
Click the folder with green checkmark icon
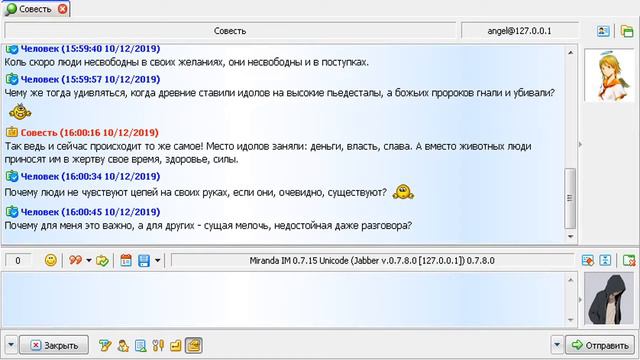coord(102,260)
